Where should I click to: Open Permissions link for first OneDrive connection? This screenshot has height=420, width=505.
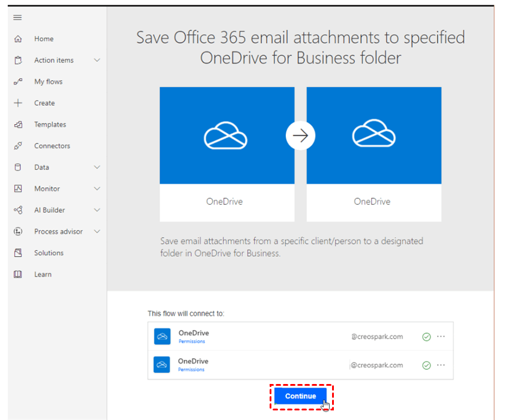click(x=192, y=341)
